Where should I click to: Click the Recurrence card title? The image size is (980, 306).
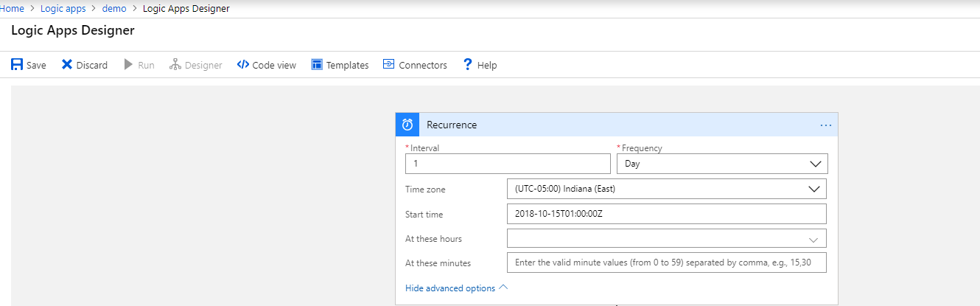point(452,125)
